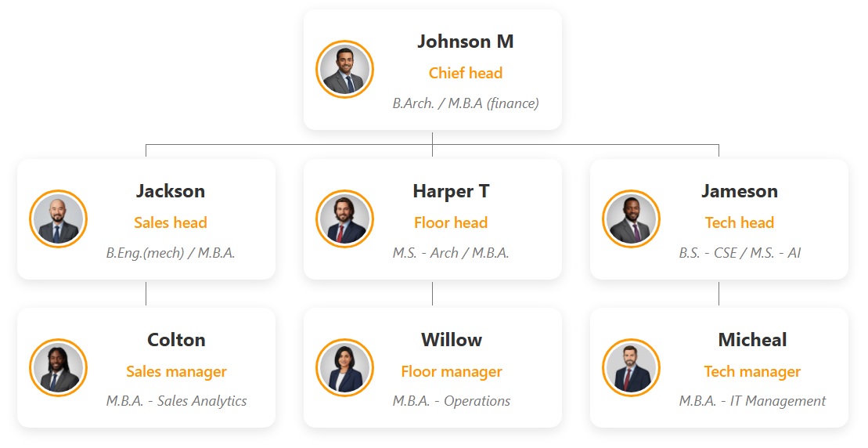Select the name Johnson M
This screenshot has width=868, height=448.
click(465, 42)
